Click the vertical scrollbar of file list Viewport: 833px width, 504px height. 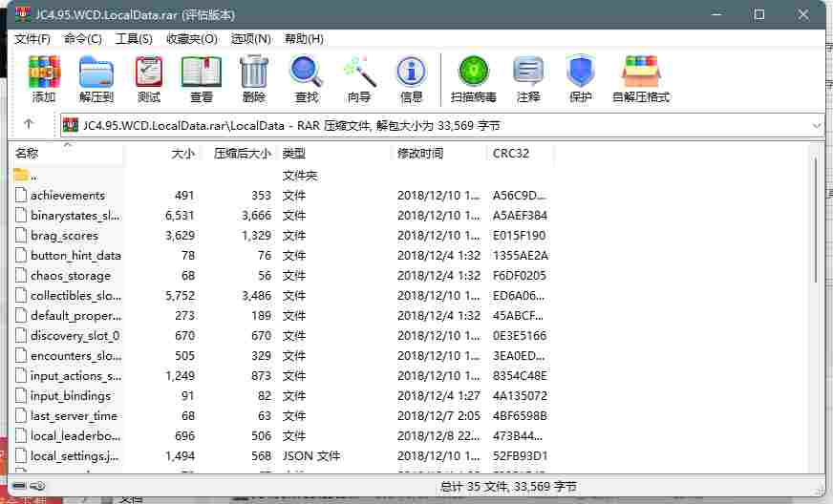817,220
